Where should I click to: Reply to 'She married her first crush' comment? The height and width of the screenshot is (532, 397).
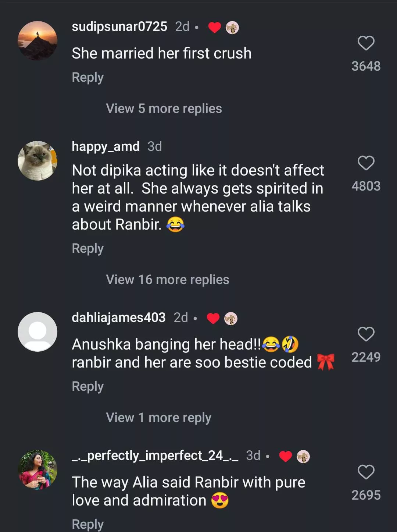click(87, 77)
